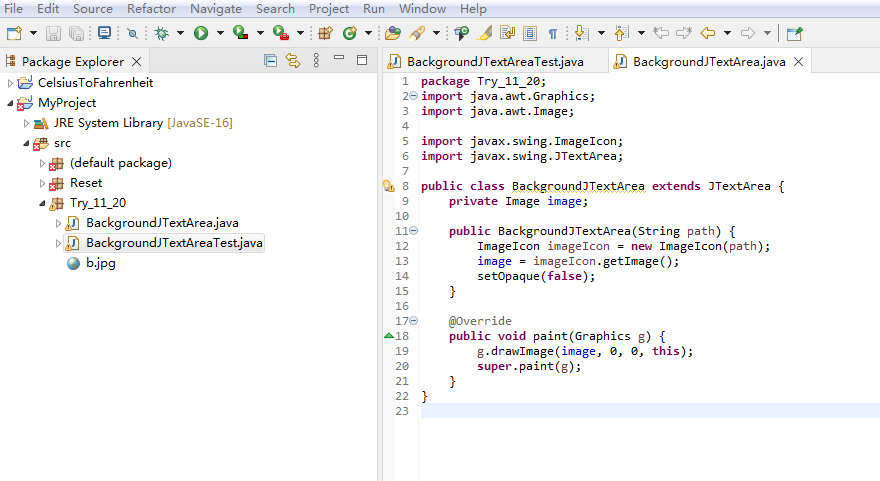Expand the CelsiusToFahrenheit project

tap(10, 83)
